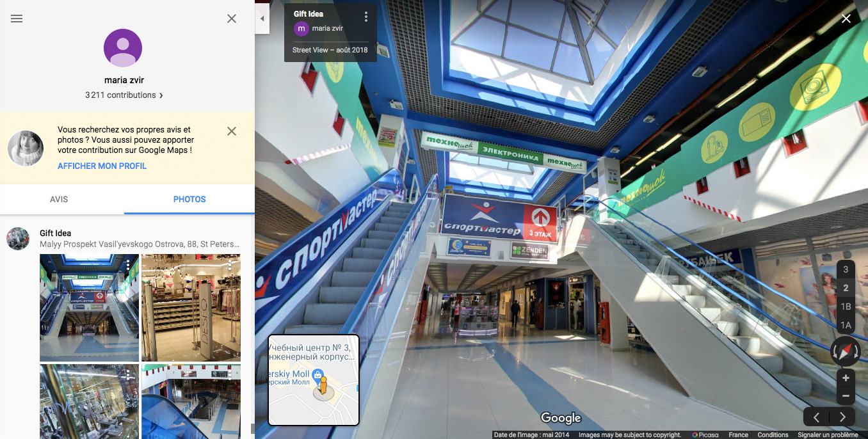Click the Malyy Prospekt address text
This screenshot has width=868, height=439.
140,244
